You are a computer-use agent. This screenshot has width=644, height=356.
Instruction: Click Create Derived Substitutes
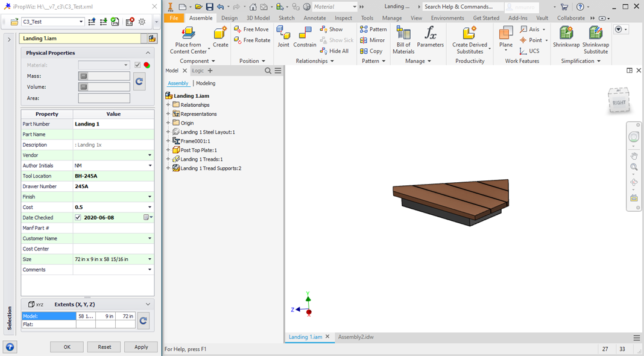coord(470,40)
